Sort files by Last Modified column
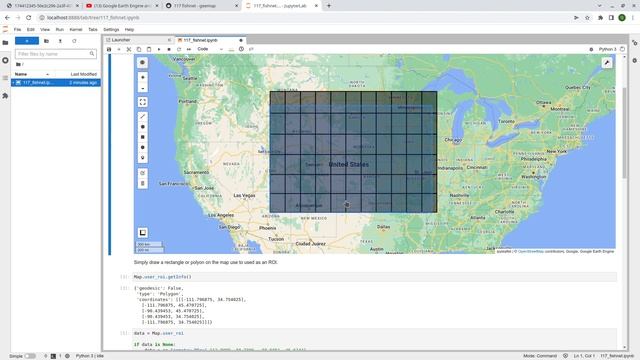640x360 pixels. 83,74
